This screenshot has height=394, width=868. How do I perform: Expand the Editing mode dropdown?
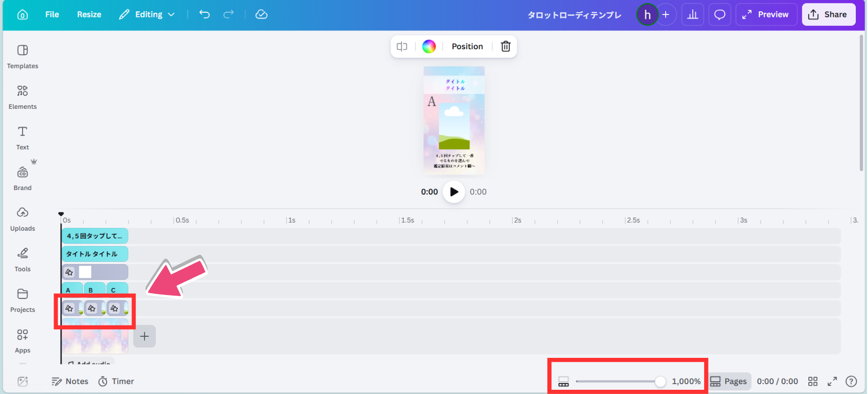pos(147,15)
